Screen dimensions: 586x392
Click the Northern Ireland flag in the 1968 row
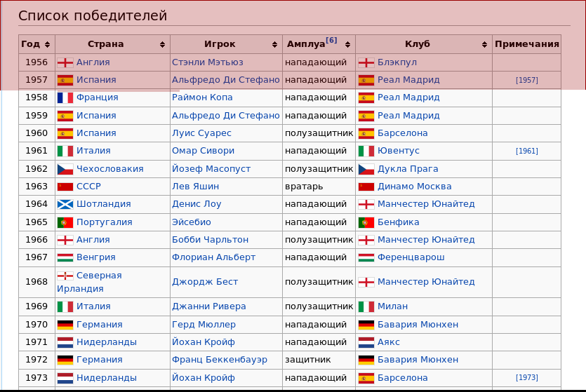click(65, 276)
